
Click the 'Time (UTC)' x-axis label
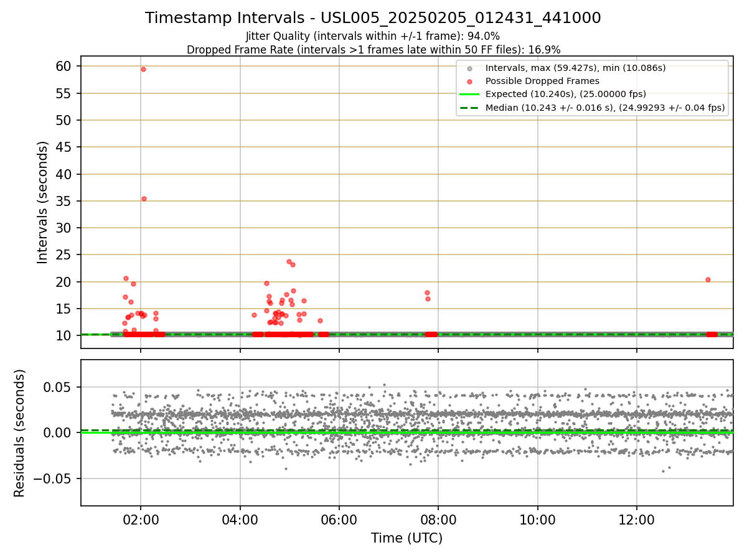click(406, 538)
